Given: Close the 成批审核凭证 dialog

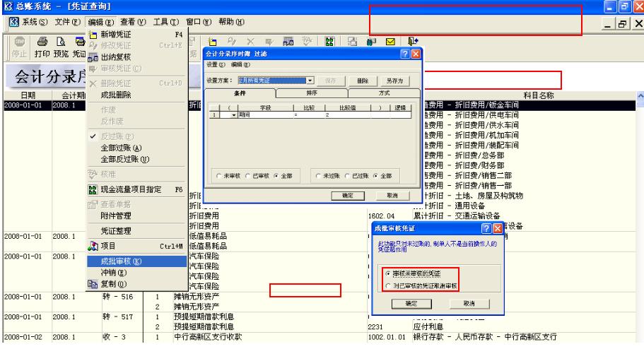Looking at the screenshot, I should coord(498,228).
